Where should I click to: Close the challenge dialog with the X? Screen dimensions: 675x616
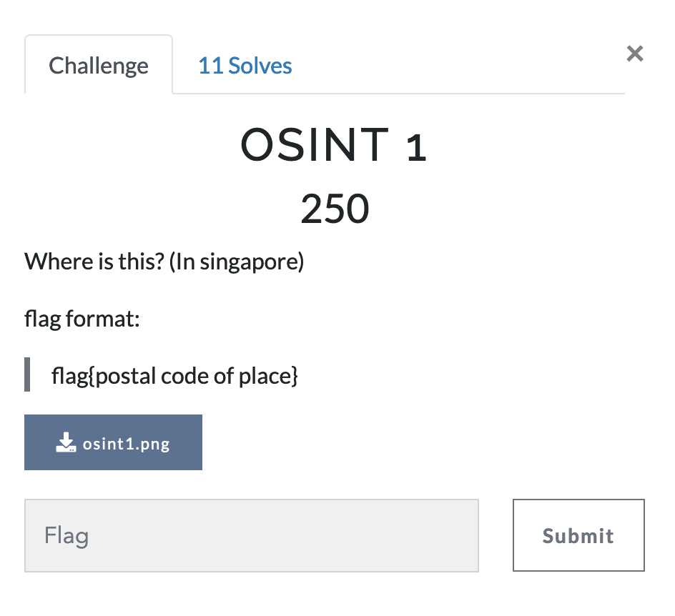(634, 54)
